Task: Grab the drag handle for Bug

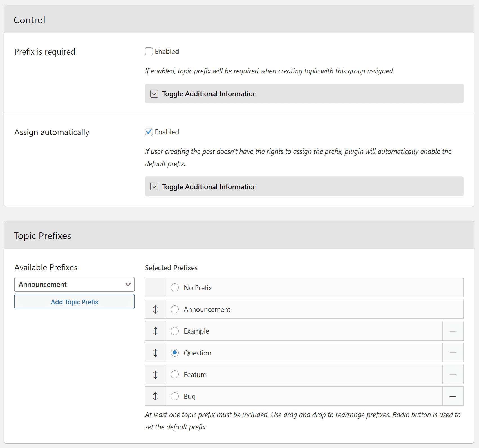Action: (x=155, y=396)
